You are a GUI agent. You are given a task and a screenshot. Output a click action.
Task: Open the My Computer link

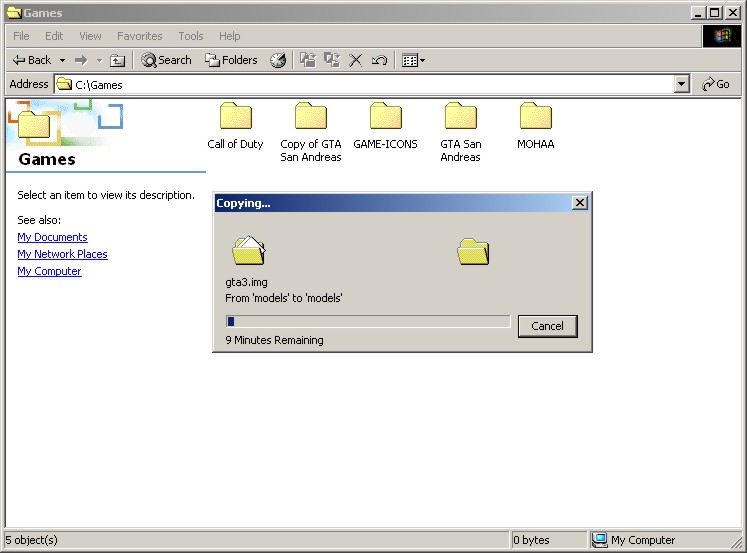point(49,271)
